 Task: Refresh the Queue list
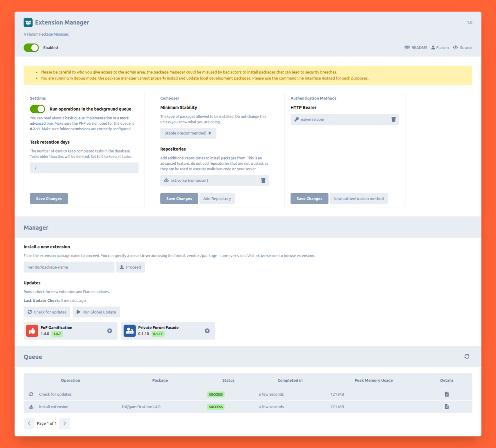(467, 356)
